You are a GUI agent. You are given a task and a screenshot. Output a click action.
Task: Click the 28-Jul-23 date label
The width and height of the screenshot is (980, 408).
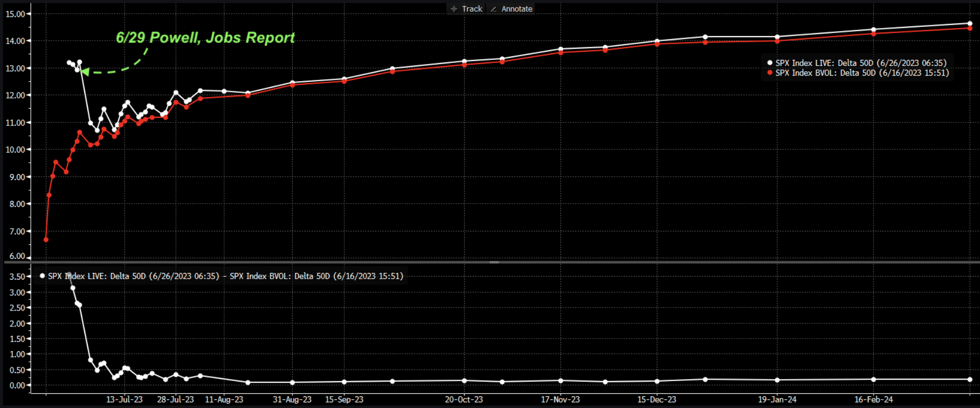click(x=176, y=399)
